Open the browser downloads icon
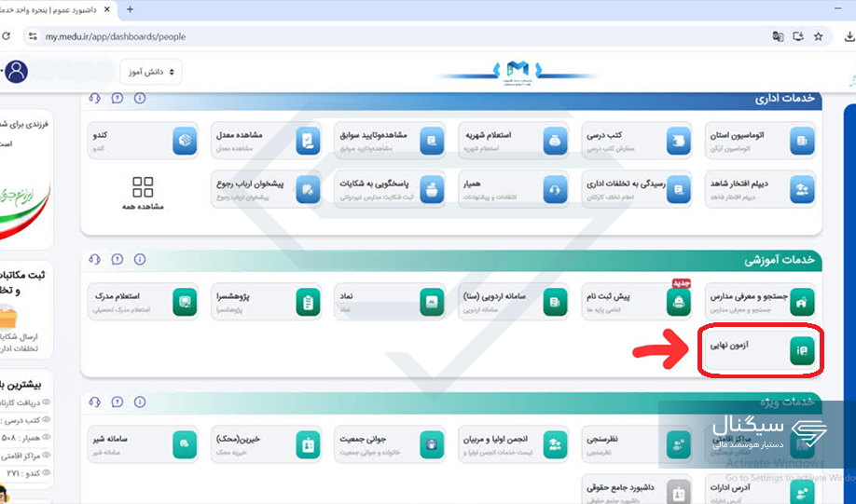Screen dimensions: 856x504 point(849,36)
